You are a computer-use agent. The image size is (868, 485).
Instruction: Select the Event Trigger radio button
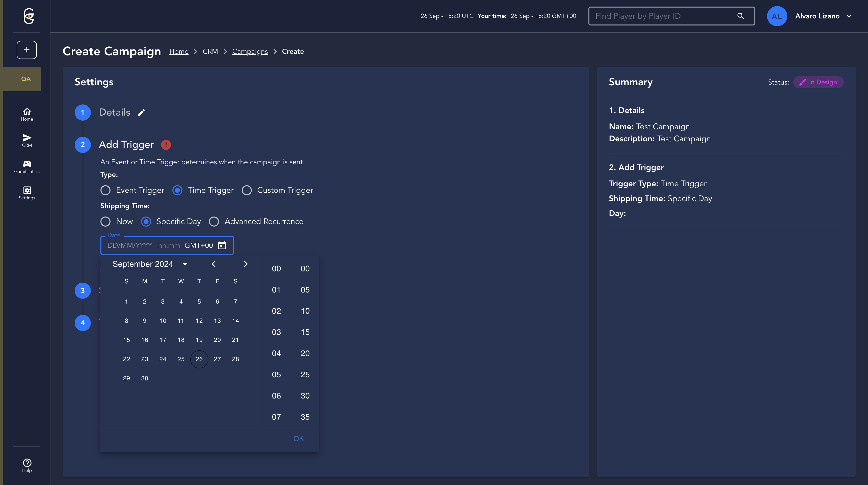click(x=105, y=191)
